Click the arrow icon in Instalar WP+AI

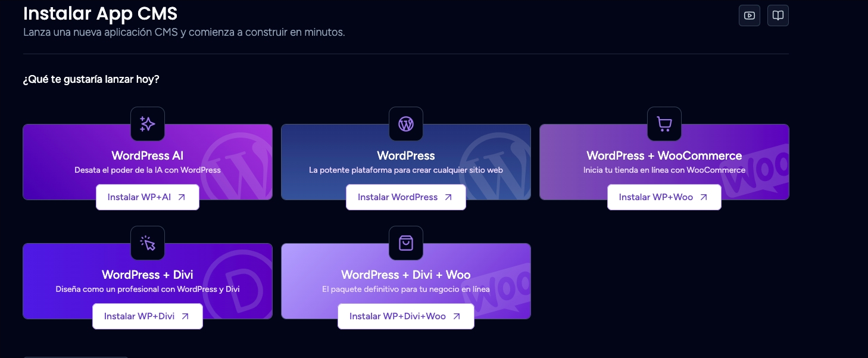182,197
